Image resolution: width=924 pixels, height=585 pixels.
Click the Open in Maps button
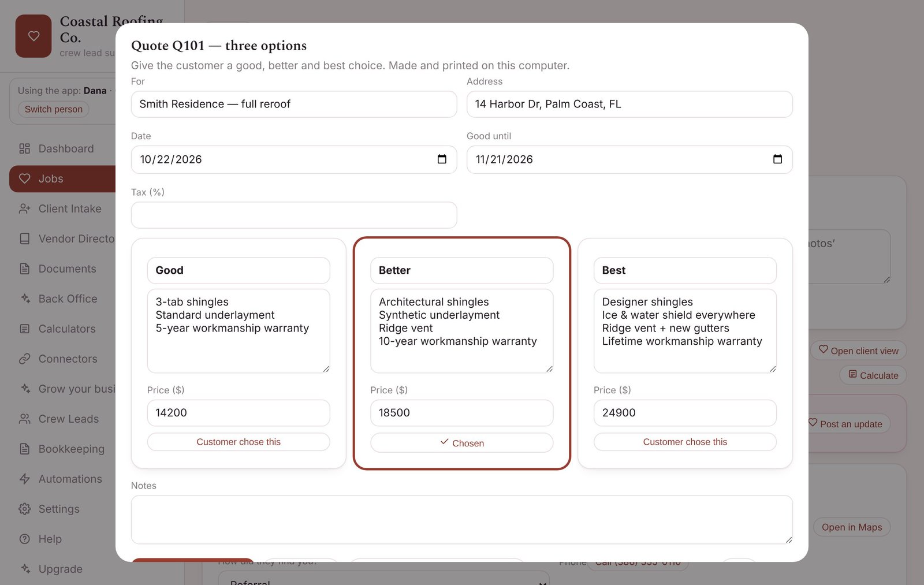[852, 527]
